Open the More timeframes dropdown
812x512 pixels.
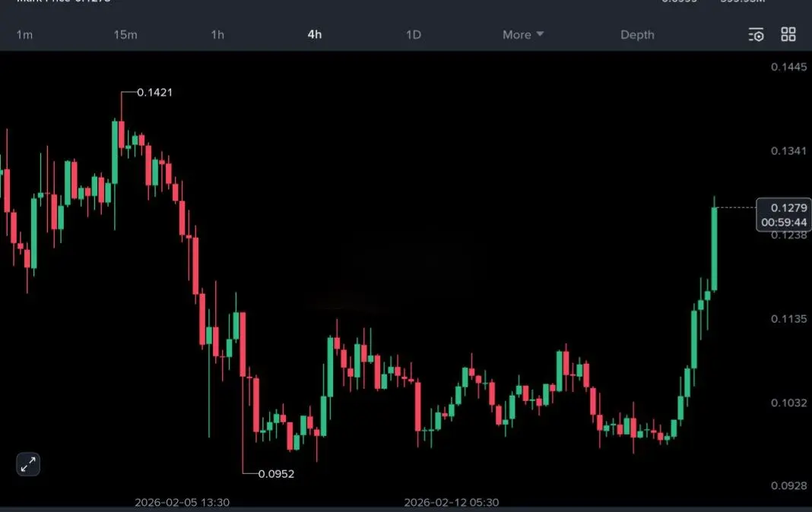522,35
